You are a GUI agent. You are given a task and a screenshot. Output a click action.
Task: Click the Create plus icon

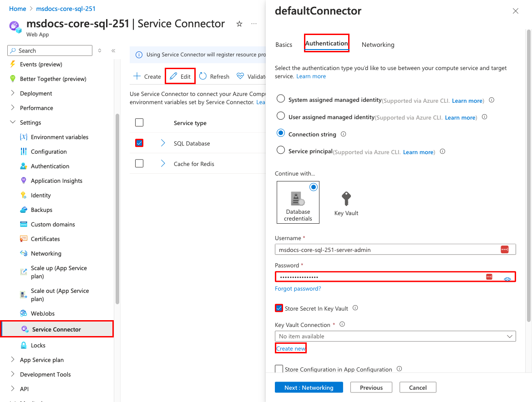click(137, 76)
